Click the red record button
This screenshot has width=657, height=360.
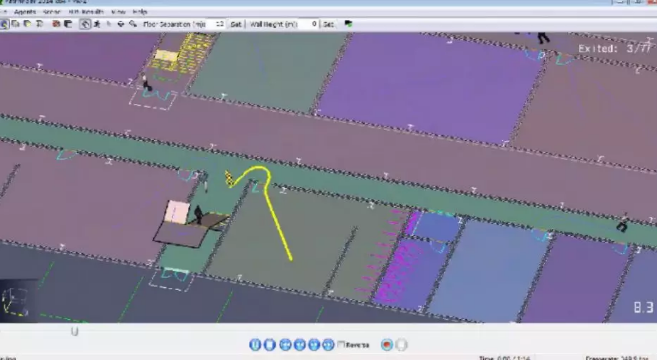click(387, 344)
